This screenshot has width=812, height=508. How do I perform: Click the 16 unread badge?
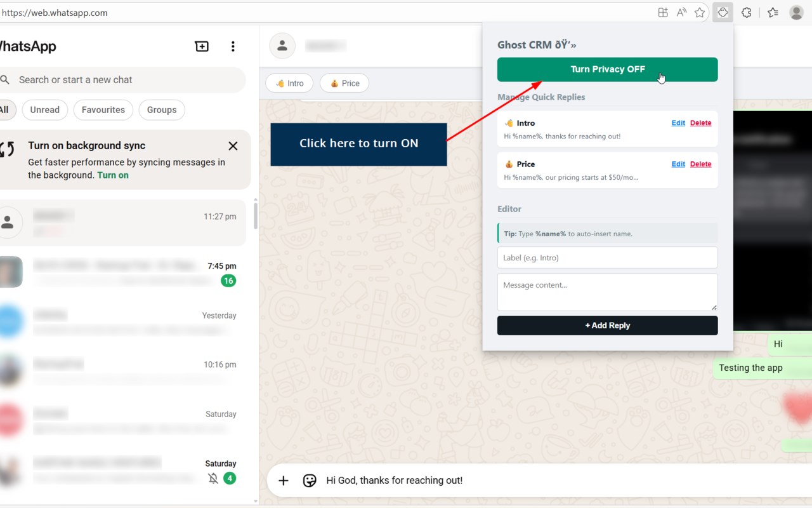pyautogui.click(x=228, y=281)
